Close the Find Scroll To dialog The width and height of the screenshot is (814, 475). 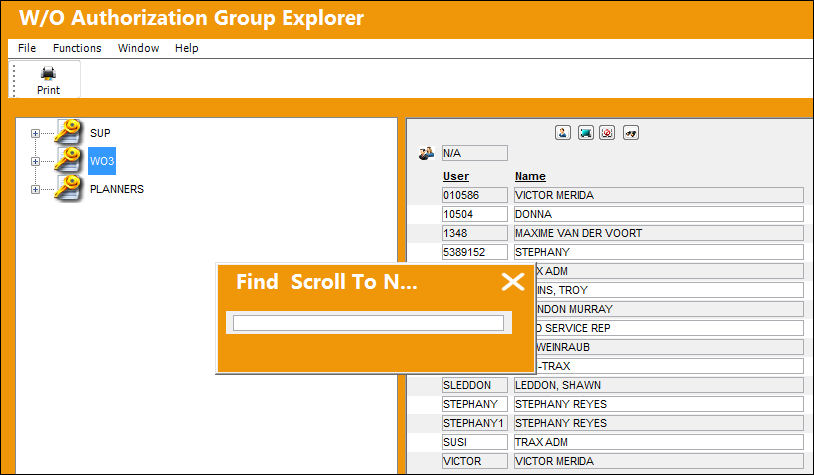[x=513, y=282]
